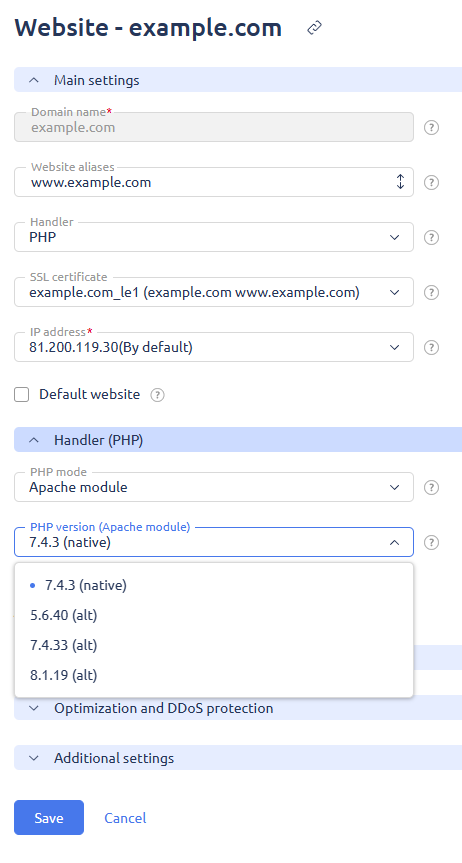Open help icon for Domain name field

point(432,128)
